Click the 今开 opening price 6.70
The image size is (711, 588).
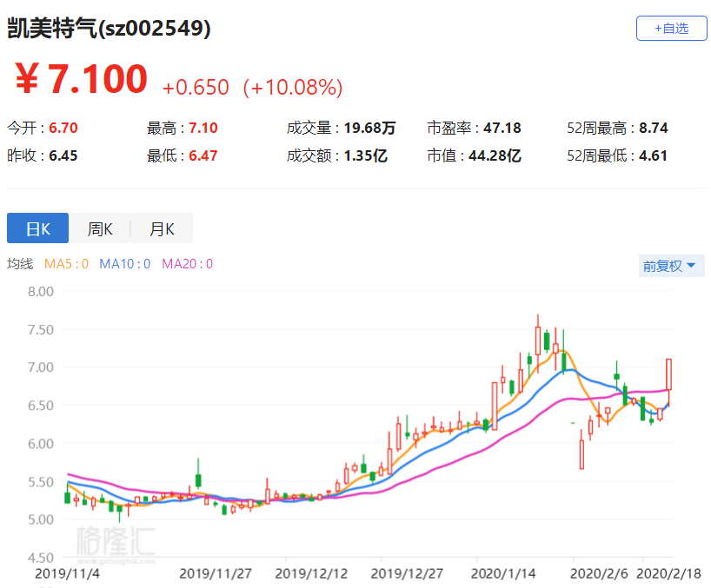63,128
